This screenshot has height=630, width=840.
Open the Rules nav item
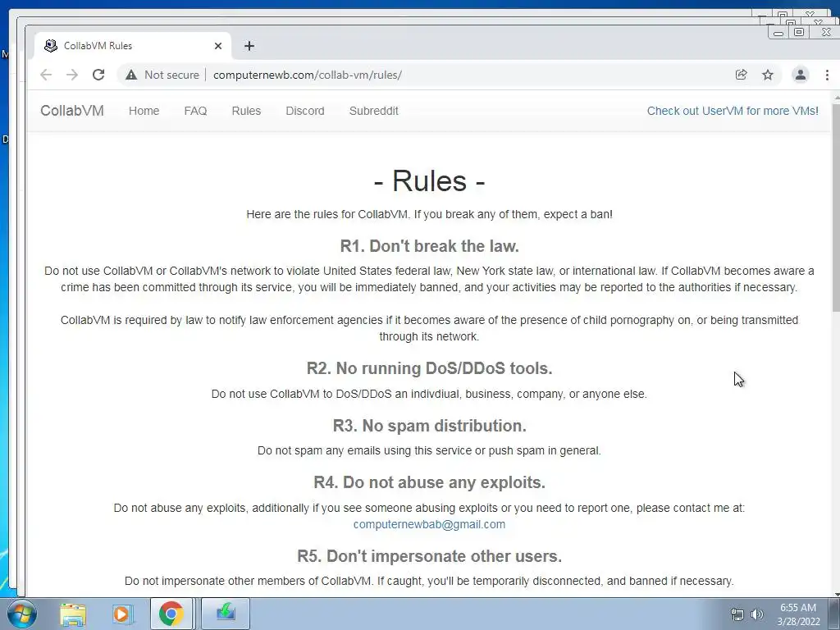246,111
